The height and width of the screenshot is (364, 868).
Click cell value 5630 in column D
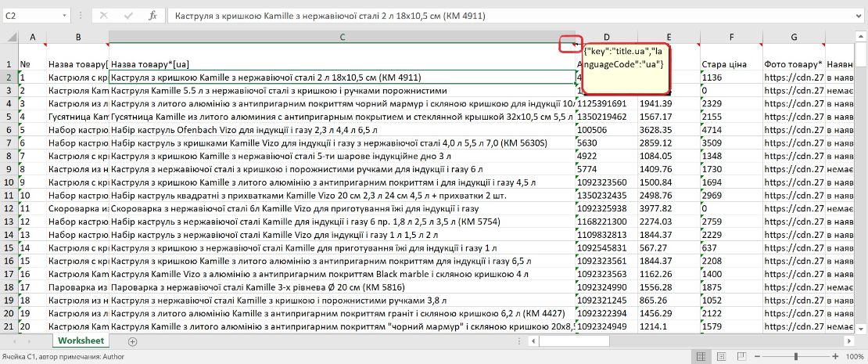(x=607, y=143)
